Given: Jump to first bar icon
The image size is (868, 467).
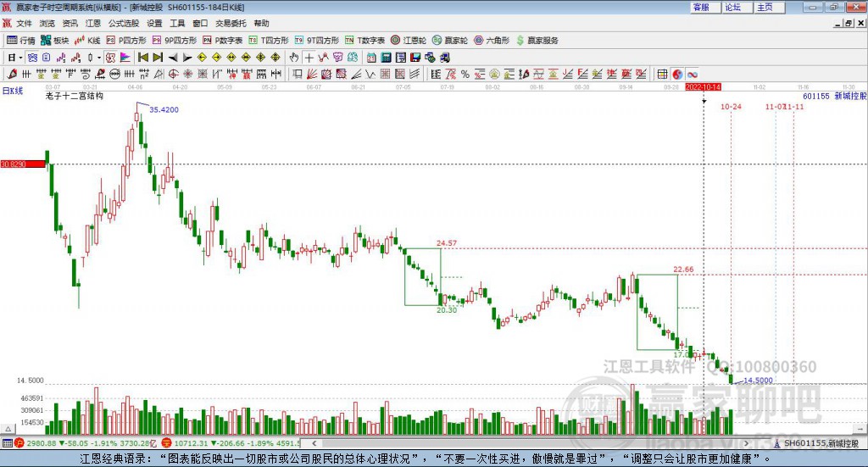Looking at the screenshot, I should [x=142, y=58].
